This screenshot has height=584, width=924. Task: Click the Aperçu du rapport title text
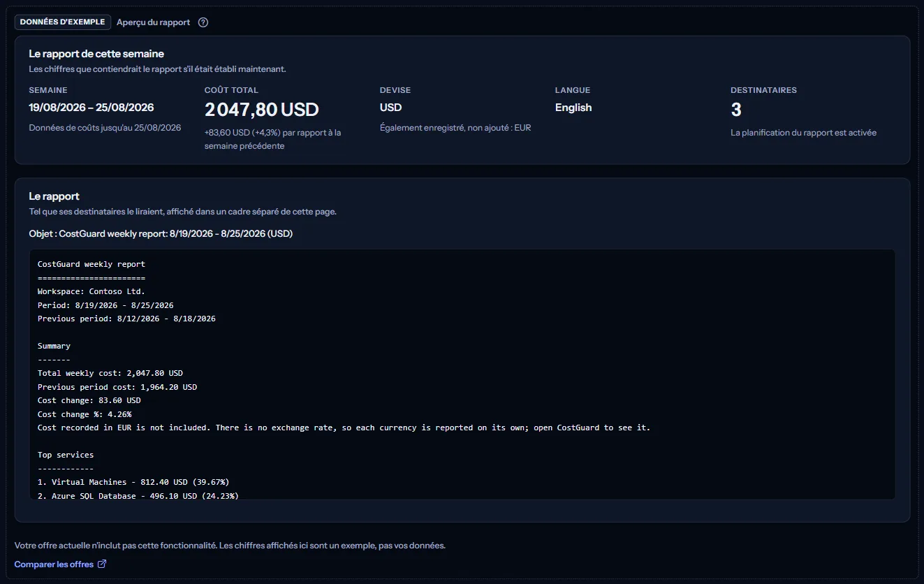[x=153, y=22]
